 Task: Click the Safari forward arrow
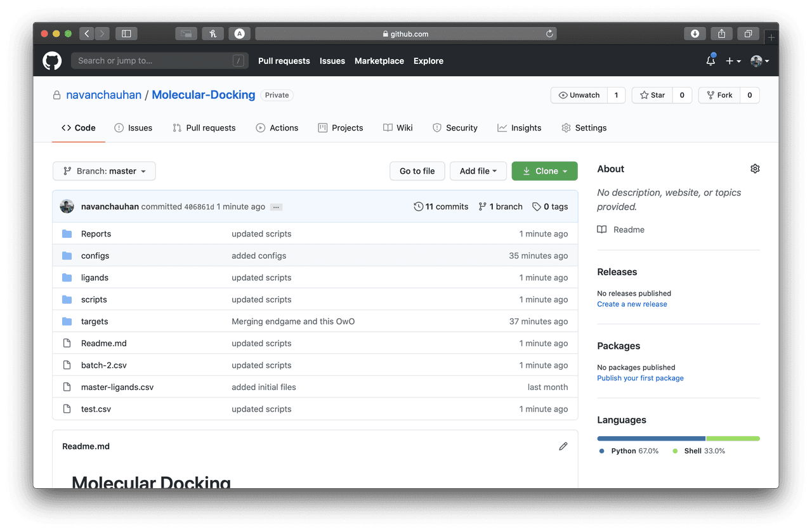[x=102, y=34]
